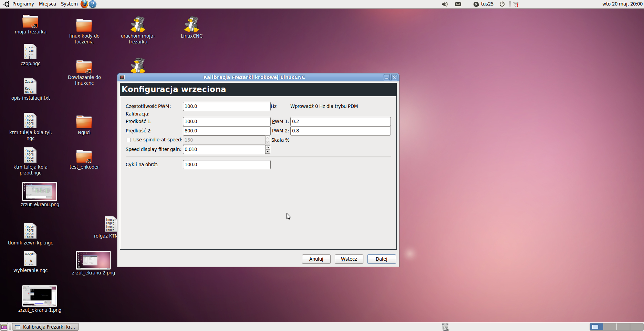Image resolution: width=644 pixels, height=331 pixels.
Task: Enable the Use spindle-at-speed checkbox
Action: [129, 140]
